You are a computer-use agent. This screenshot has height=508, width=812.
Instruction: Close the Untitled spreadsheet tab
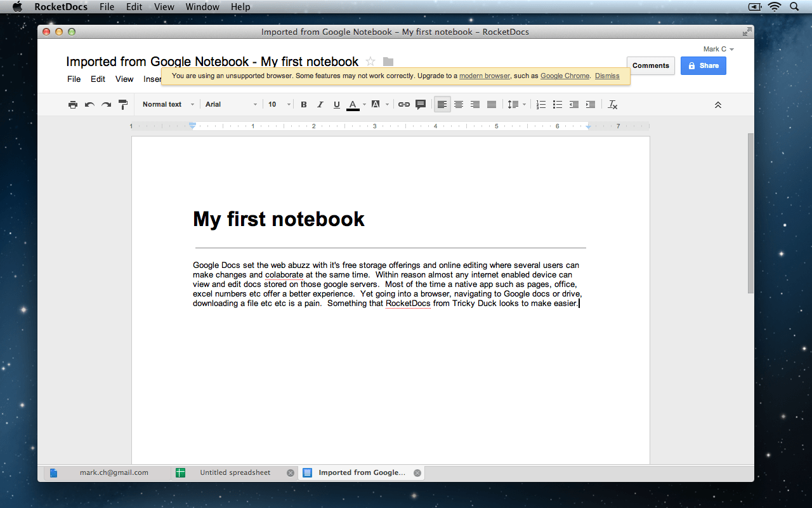(x=291, y=472)
